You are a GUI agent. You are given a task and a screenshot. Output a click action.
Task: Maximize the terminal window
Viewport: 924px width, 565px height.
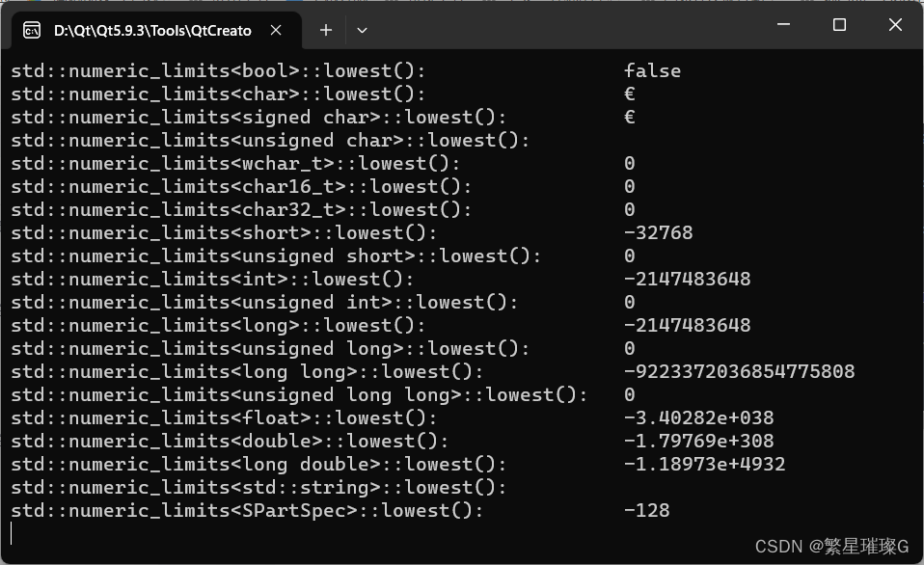[x=839, y=25]
